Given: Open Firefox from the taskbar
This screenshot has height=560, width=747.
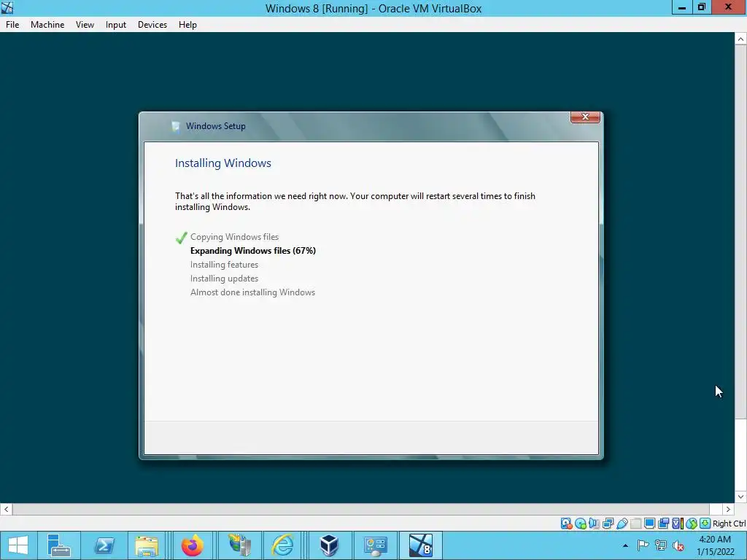Looking at the screenshot, I should pyautogui.click(x=192, y=545).
